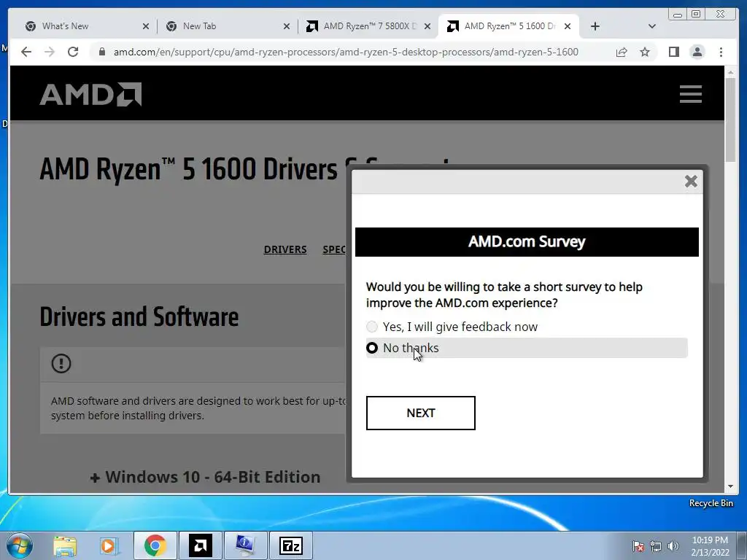This screenshot has width=747, height=560.
Task: Close the AMD Ryzen 5 1600 tab
Action: pyautogui.click(x=568, y=26)
